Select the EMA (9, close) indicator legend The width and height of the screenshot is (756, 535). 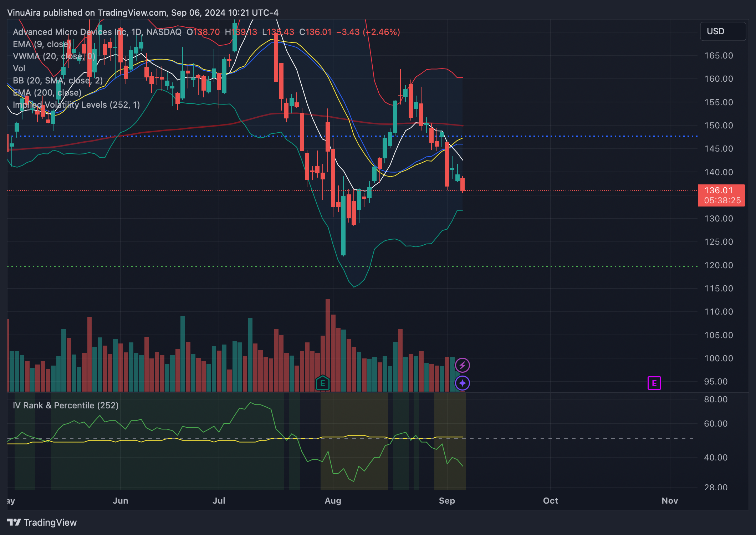[42, 44]
